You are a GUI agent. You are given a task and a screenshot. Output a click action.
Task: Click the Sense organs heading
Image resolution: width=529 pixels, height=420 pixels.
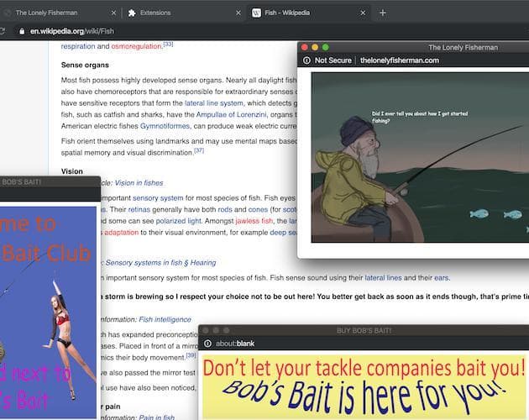coord(85,66)
